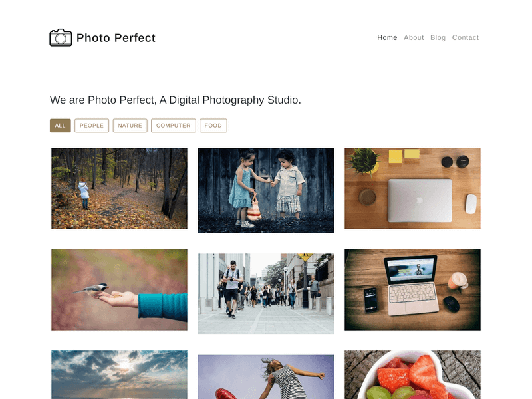The height and width of the screenshot is (399, 532).
Task: Open the cloudy sunset sky photo
Action: (119, 374)
